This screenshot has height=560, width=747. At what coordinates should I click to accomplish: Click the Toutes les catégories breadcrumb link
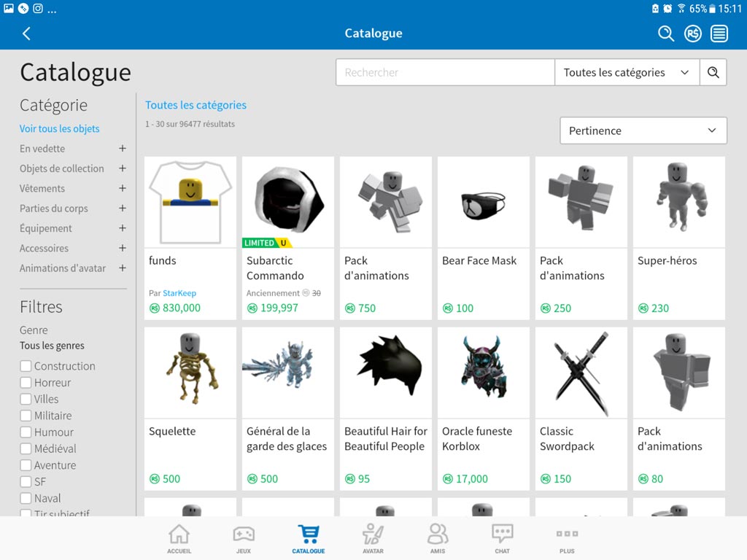pyautogui.click(x=196, y=105)
